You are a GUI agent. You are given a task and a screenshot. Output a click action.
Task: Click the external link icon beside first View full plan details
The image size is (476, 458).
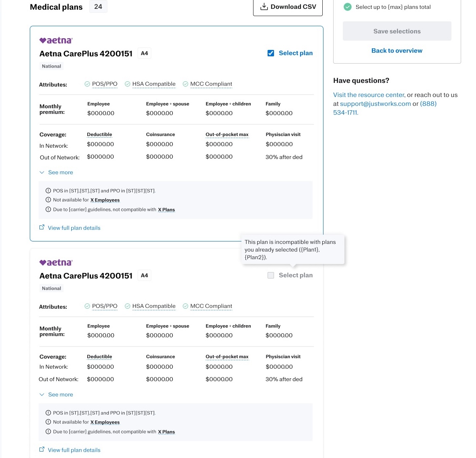[x=42, y=227]
